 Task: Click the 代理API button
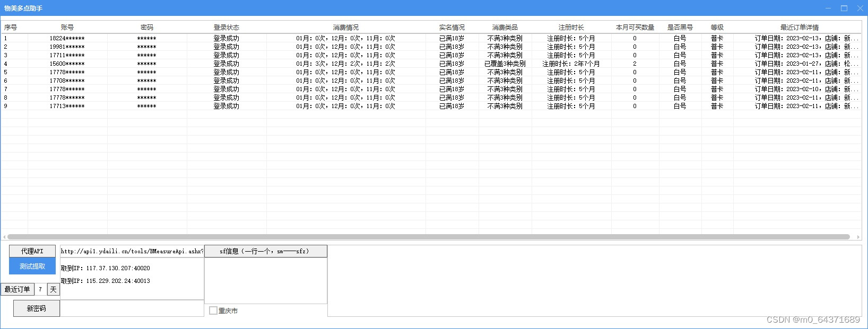tap(32, 251)
